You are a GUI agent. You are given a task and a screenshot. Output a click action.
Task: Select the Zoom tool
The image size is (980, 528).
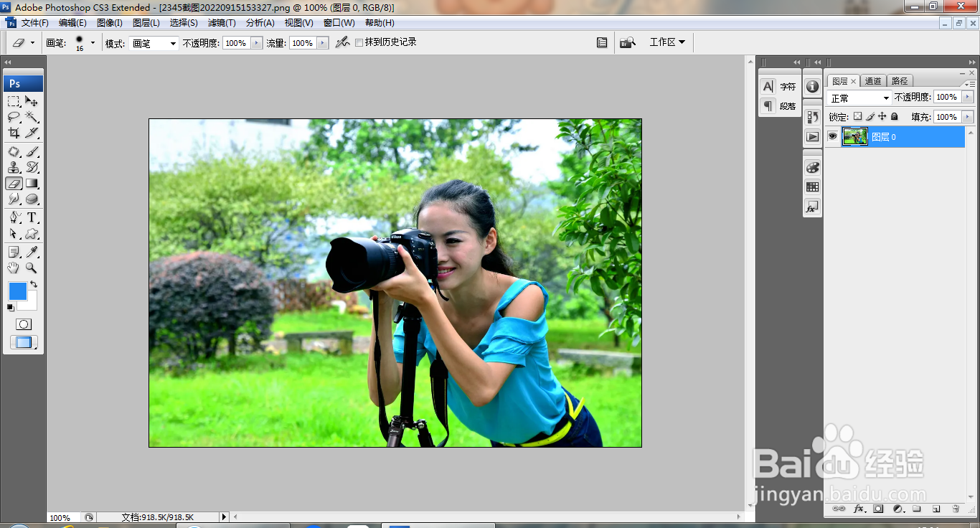coord(32,268)
